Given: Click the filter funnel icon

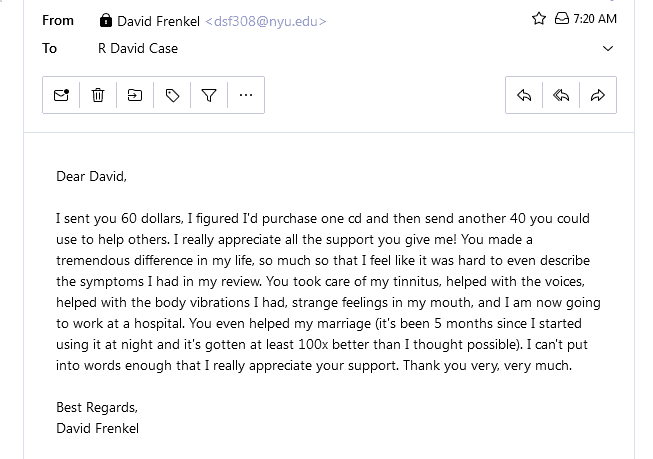Looking at the screenshot, I should pos(209,95).
